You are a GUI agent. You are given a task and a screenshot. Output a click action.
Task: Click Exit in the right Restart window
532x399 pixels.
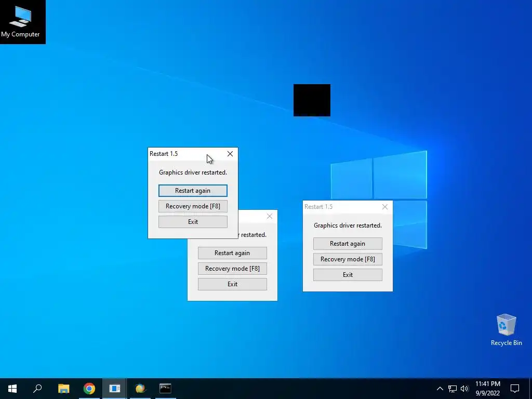coord(348,275)
